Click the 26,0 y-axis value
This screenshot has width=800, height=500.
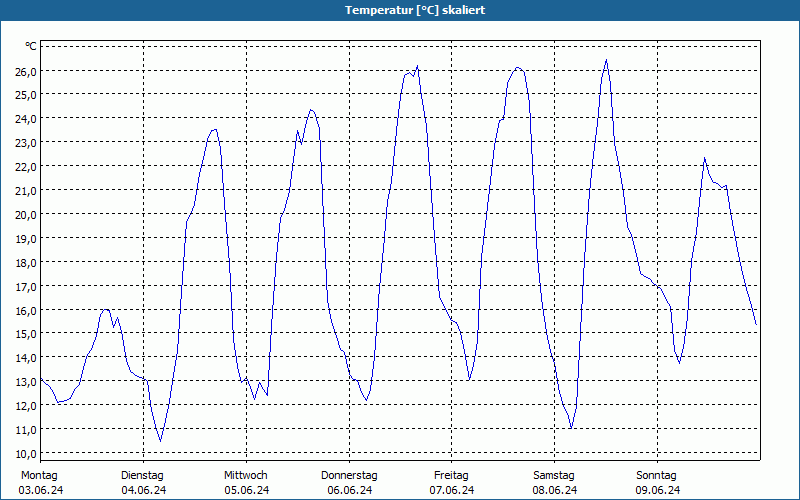26,71
